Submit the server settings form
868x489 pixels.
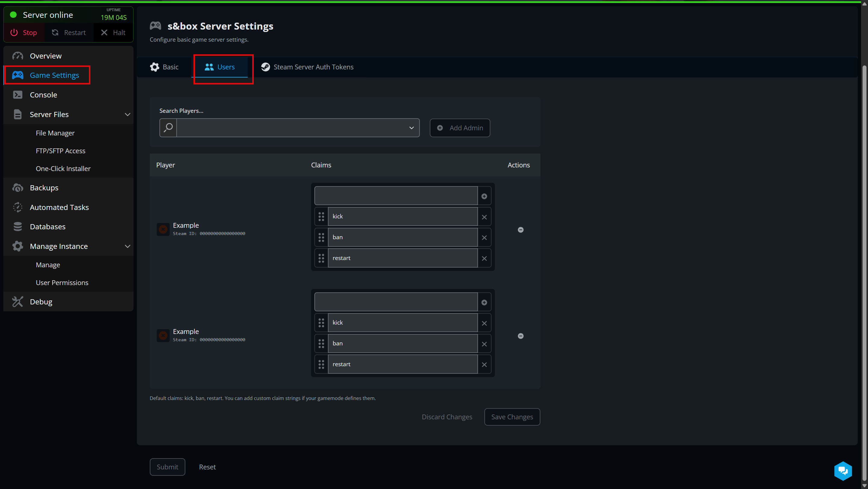[168, 467]
